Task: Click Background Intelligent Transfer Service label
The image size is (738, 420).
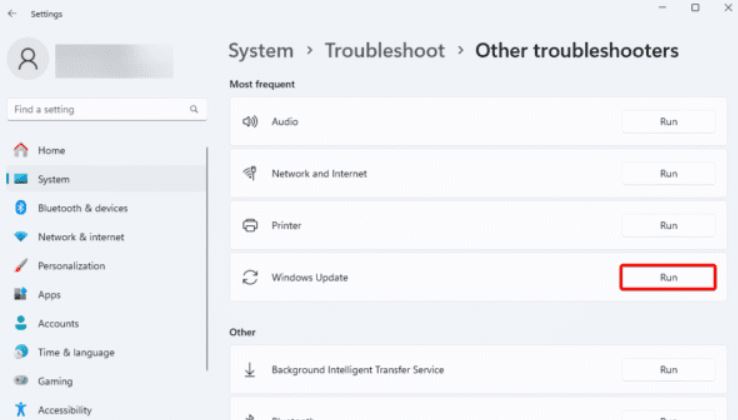Action: pos(358,370)
